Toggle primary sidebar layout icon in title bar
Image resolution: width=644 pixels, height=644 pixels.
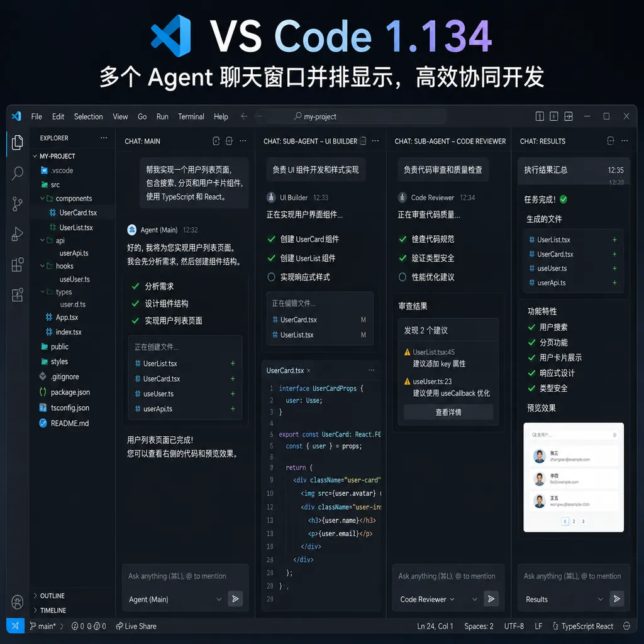pos(540,116)
